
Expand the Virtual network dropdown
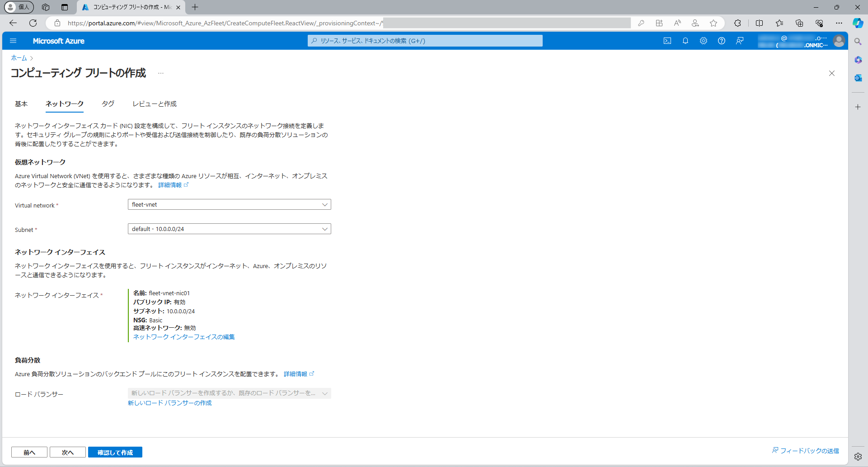(x=230, y=204)
